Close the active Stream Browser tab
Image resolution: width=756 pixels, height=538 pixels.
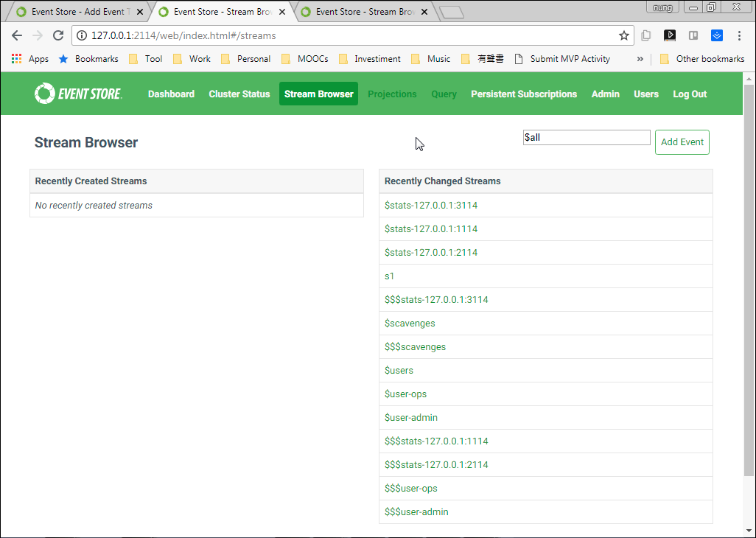tap(282, 12)
